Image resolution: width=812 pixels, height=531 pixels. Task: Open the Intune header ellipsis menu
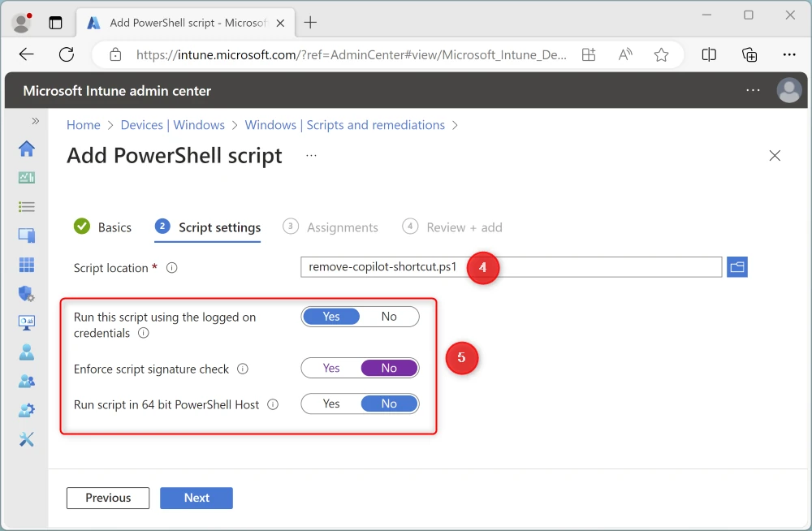pos(753,90)
